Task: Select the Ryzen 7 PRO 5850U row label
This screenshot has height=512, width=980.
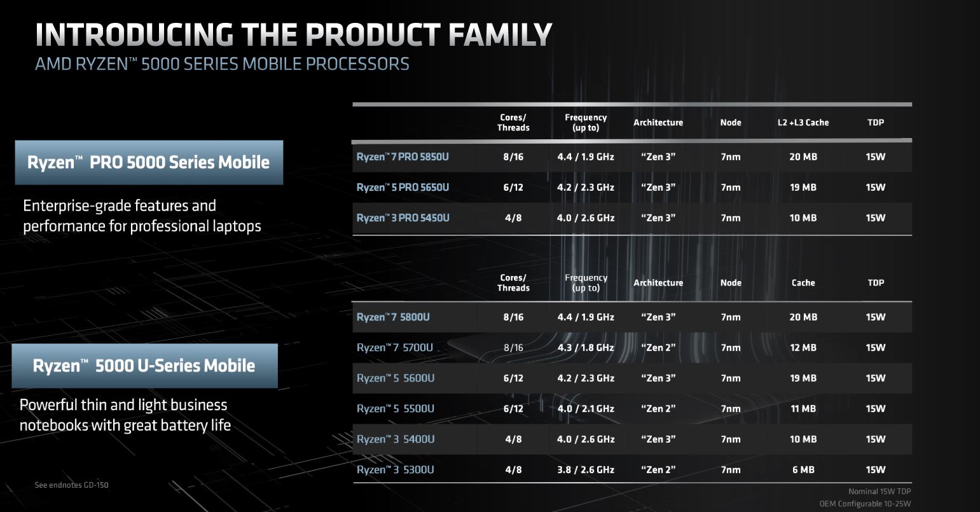Action: [x=403, y=156]
